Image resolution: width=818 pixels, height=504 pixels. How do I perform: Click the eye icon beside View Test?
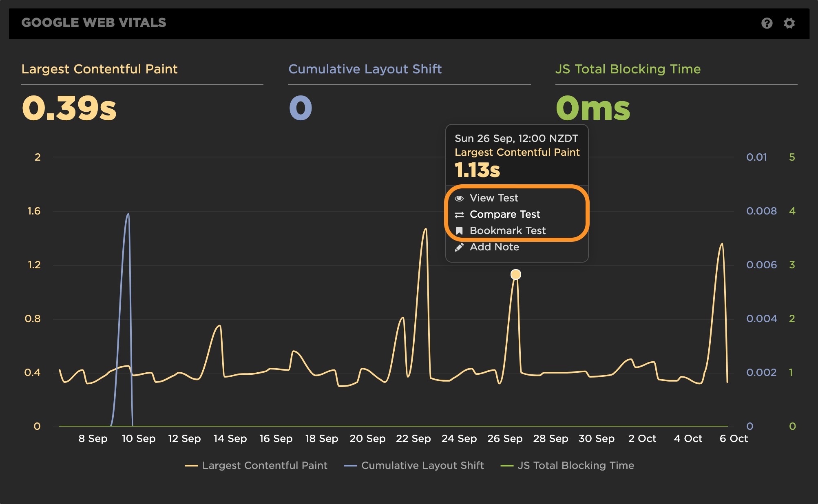(459, 198)
